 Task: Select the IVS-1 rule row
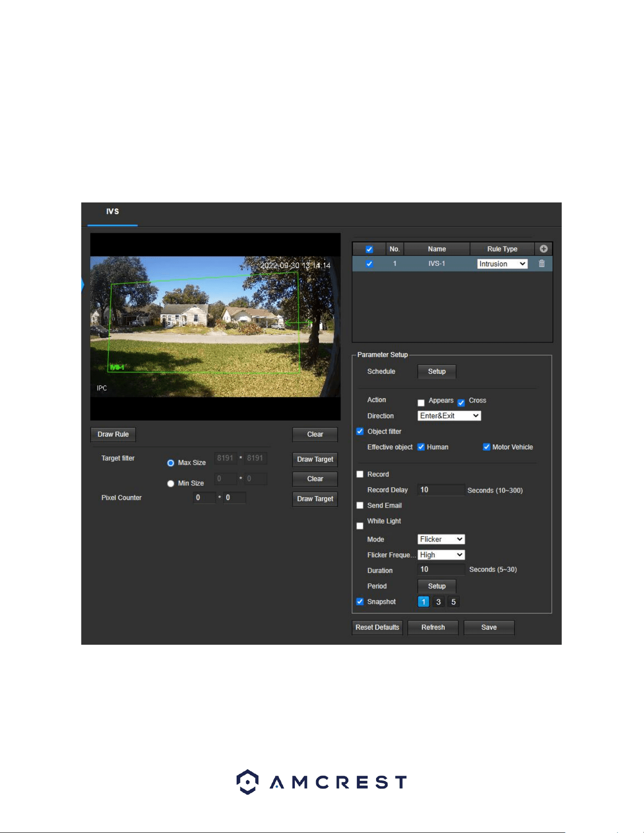coord(452,263)
